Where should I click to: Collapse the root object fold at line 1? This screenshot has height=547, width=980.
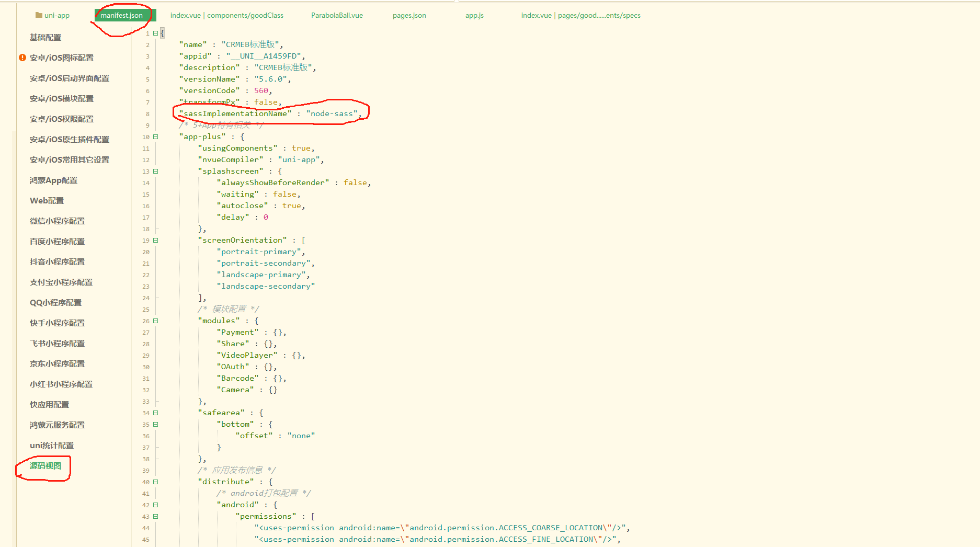155,33
